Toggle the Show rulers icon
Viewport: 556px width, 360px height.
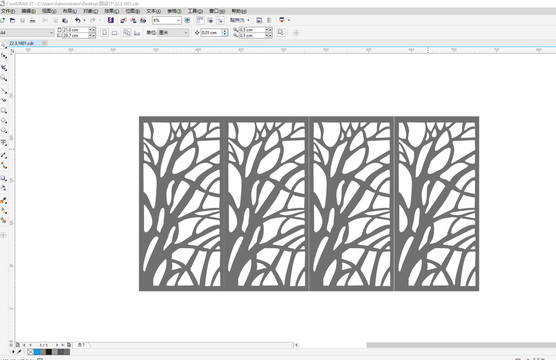tap(200, 21)
